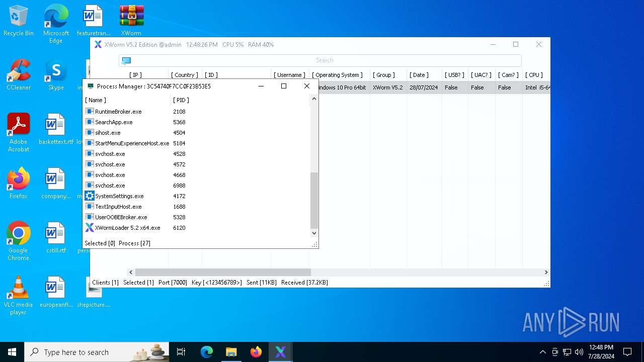Launch Adobe Acrobat desktop shortcut

coord(19,133)
